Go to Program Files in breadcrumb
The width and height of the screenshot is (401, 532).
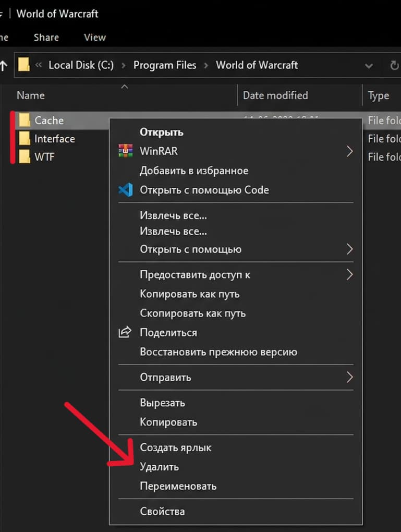point(165,65)
